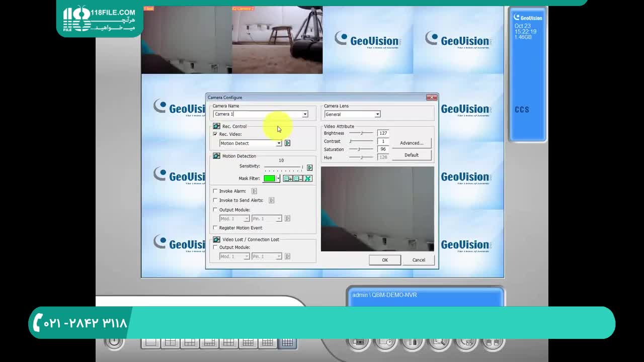Click the Saturation slider
644x362 pixels.
[362, 149]
